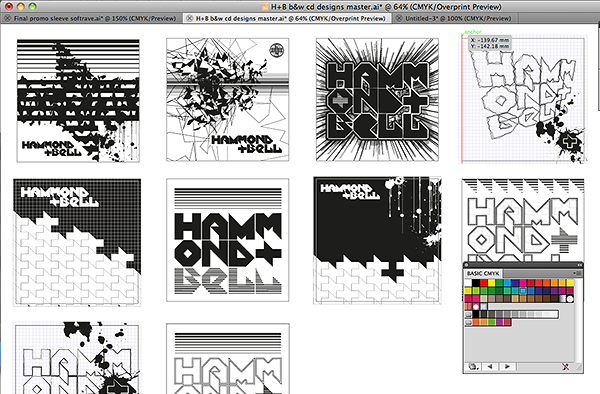Screen dimensions: 600x394
Task: Select the brights color group folder icon
Action: pos(468,323)
